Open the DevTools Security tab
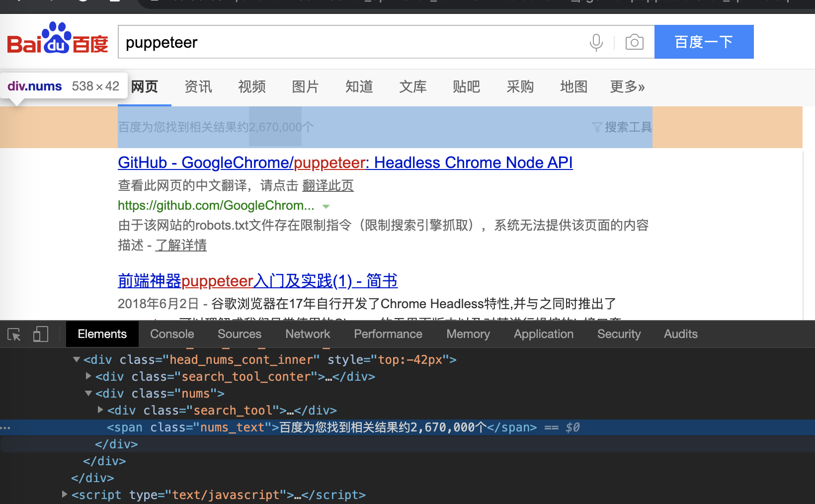815x504 pixels. (x=619, y=334)
